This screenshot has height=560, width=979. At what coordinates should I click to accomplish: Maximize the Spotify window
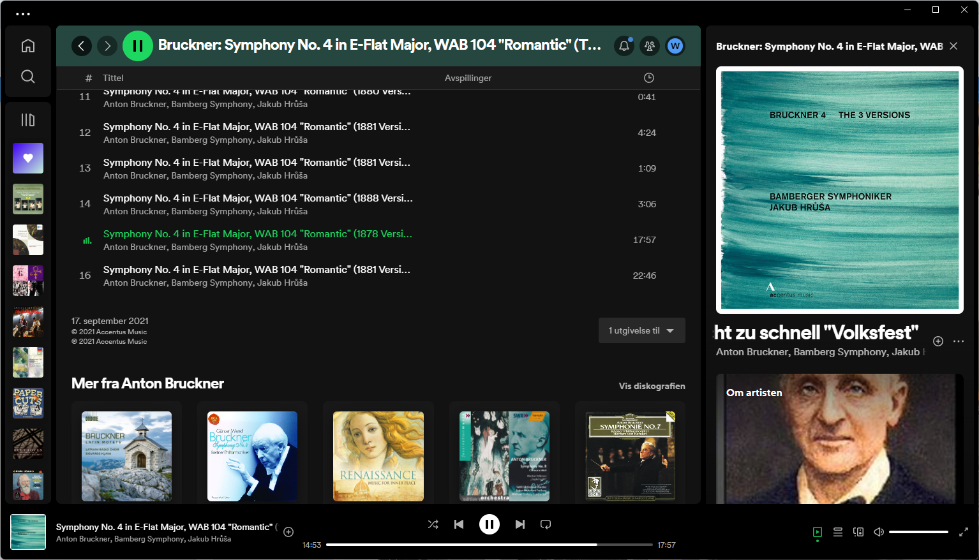[x=936, y=10]
